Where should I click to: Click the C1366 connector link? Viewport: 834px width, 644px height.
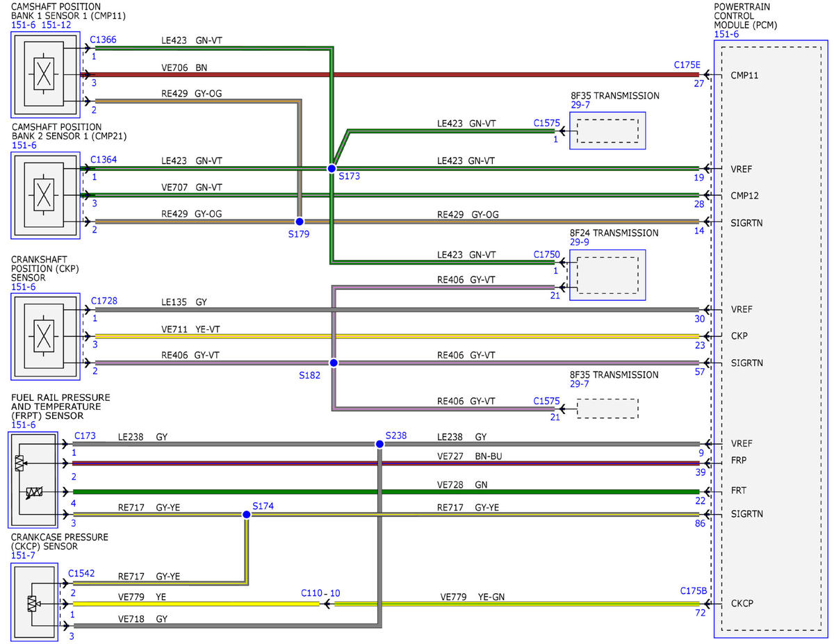[x=103, y=40]
